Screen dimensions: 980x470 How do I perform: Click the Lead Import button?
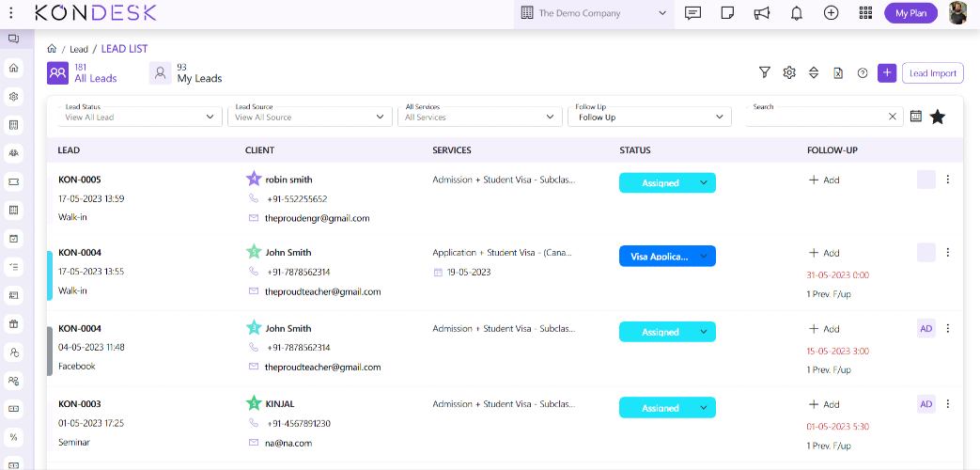(x=932, y=73)
